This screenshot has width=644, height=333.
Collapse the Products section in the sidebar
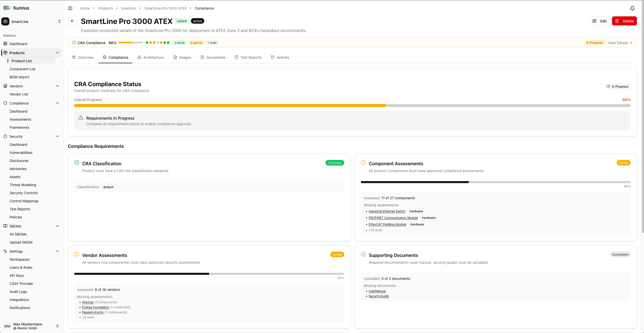point(57,53)
